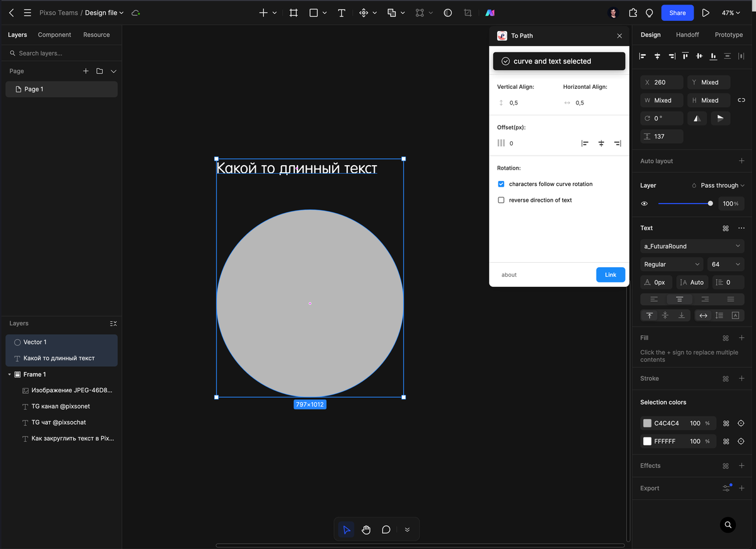Uncheck characters follow curve rotation

[501, 184]
